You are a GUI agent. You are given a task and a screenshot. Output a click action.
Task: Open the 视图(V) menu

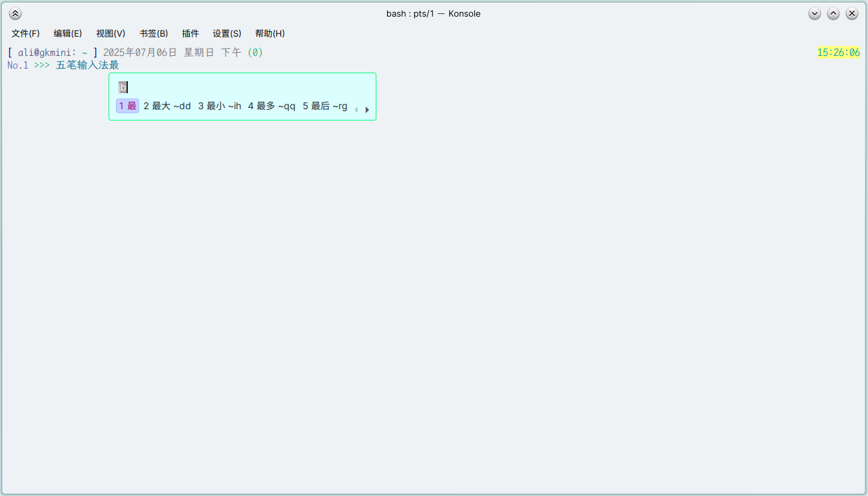(x=111, y=33)
